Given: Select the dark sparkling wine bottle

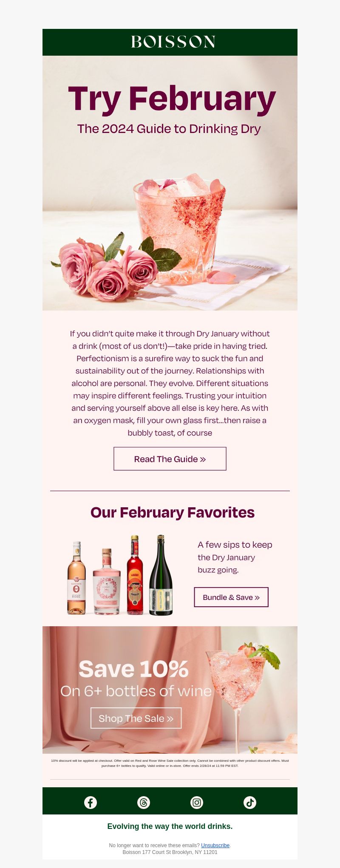Looking at the screenshot, I should (x=161, y=575).
